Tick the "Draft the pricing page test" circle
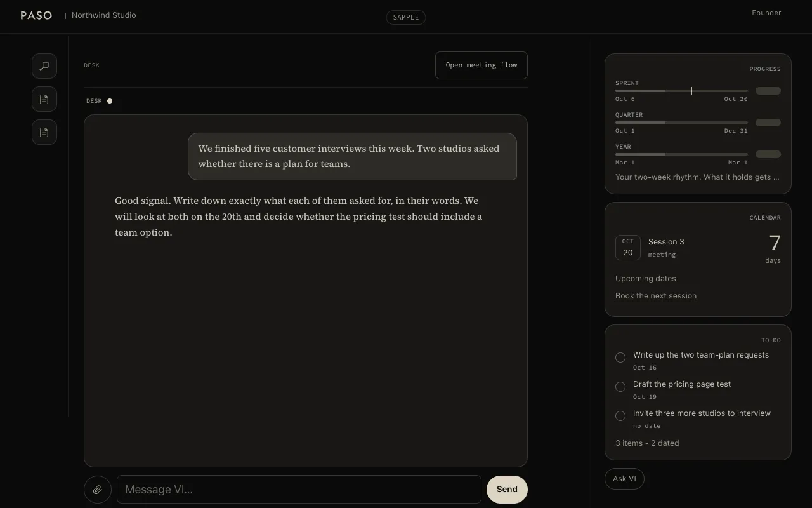The width and height of the screenshot is (812, 508). tap(620, 387)
